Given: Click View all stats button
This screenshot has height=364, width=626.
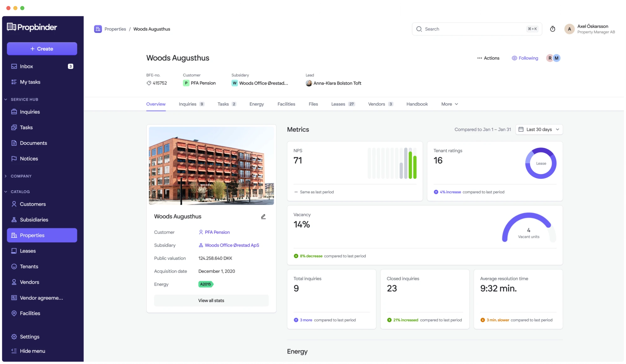Looking at the screenshot, I should coord(211,300).
